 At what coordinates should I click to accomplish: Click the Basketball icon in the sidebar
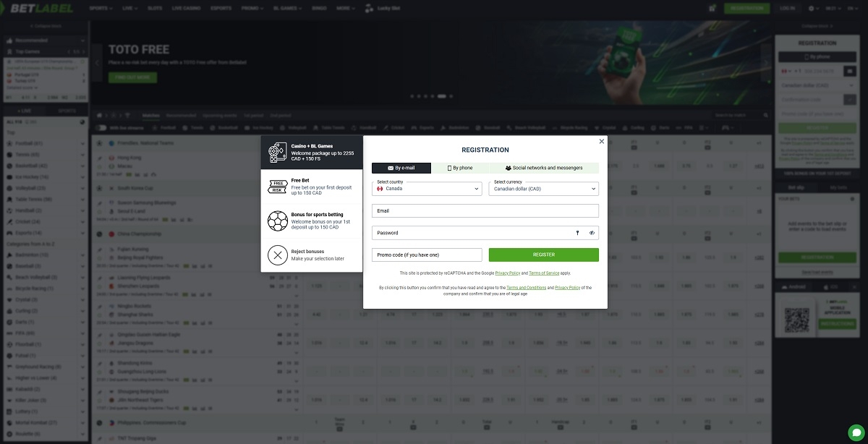click(9, 166)
